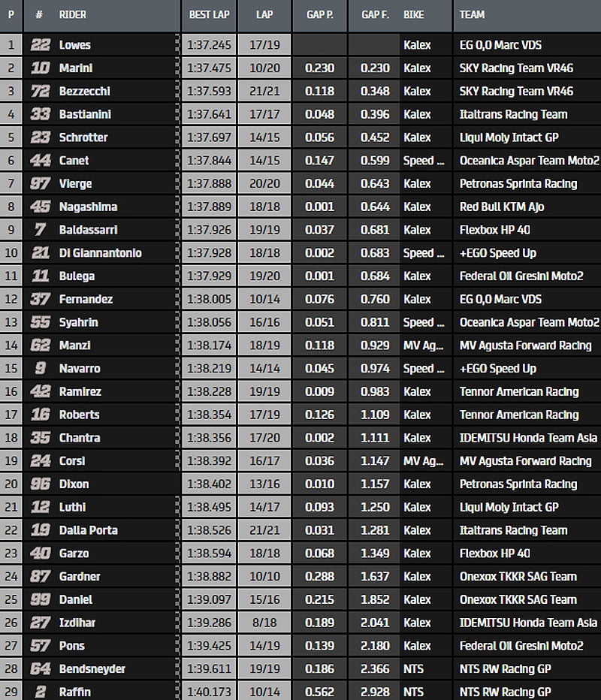Screen dimensions: 601x700
Task: Select the TEAM column header
Action: pyautogui.click(x=472, y=14)
